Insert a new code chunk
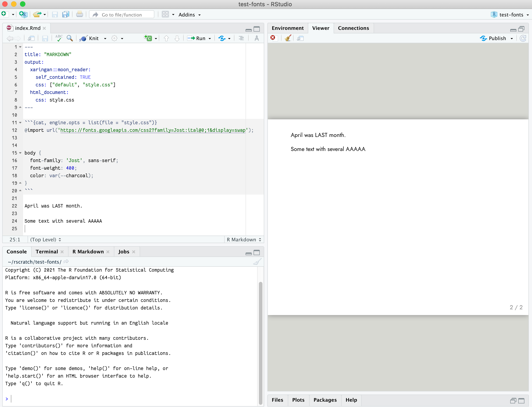The width and height of the screenshot is (532, 407). [148, 38]
